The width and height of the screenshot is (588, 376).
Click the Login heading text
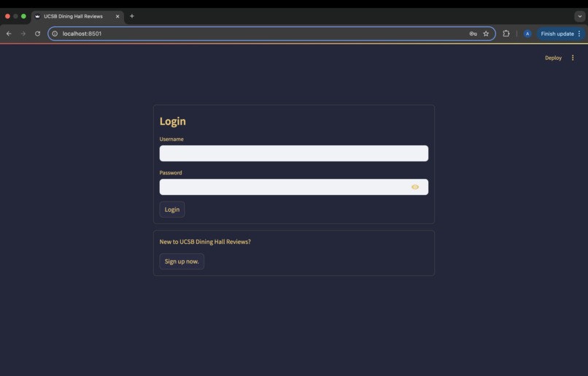(172, 121)
